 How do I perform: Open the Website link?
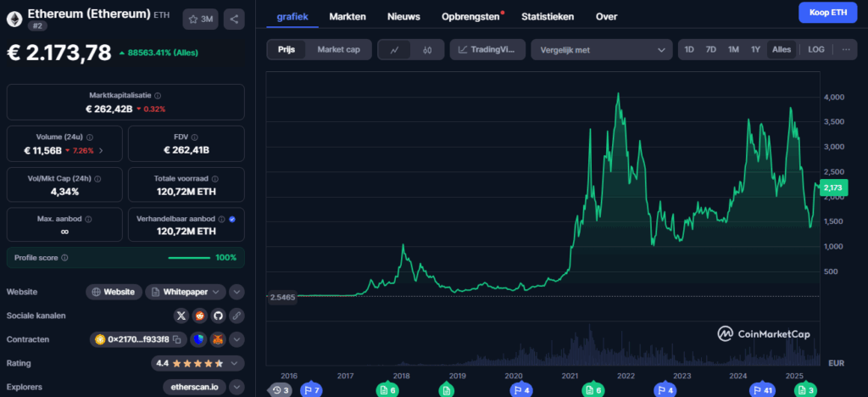(114, 292)
